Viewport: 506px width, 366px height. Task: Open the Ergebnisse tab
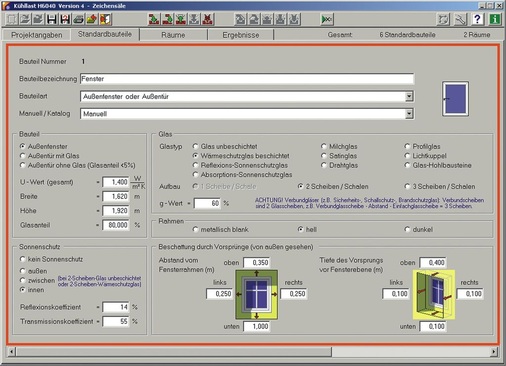point(241,35)
